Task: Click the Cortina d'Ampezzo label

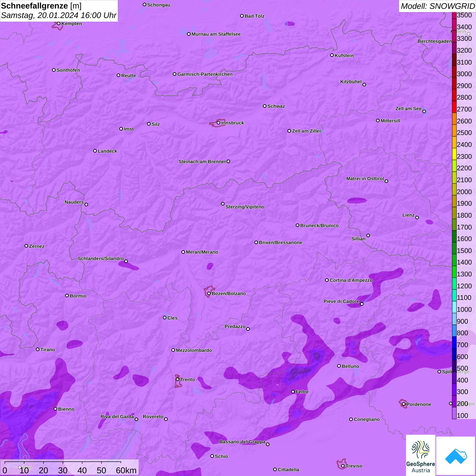Action: 351,280
